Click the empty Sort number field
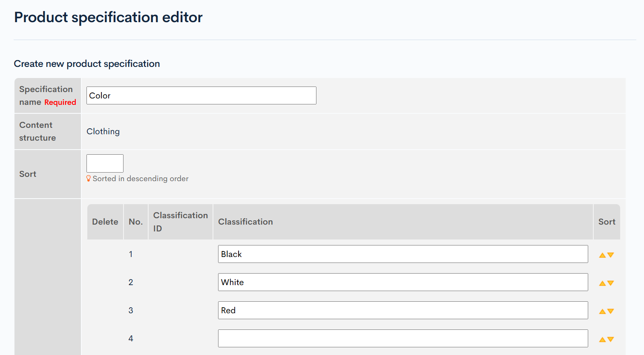The width and height of the screenshot is (644, 355). (105, 163)
